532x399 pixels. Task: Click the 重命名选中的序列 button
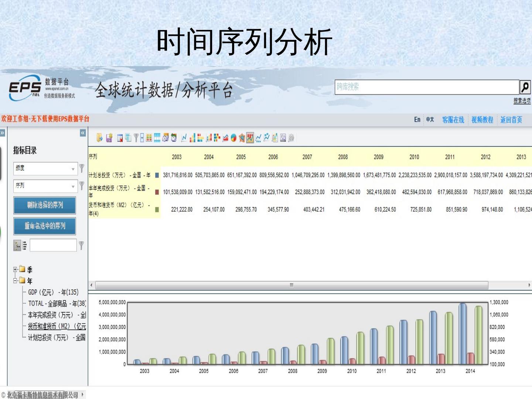(x=45, y=226)
